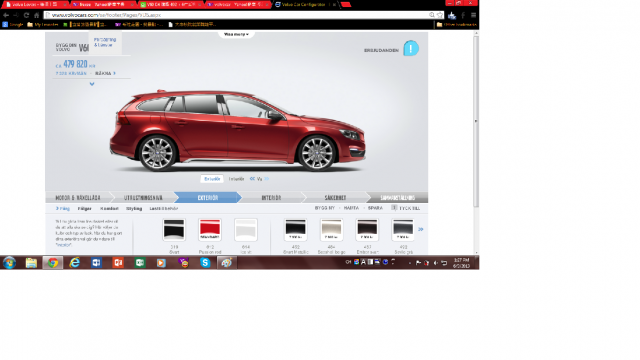Screen dimensions: 640x360
Task: Click the Paint taskbar icon
Action: [227, 262]
